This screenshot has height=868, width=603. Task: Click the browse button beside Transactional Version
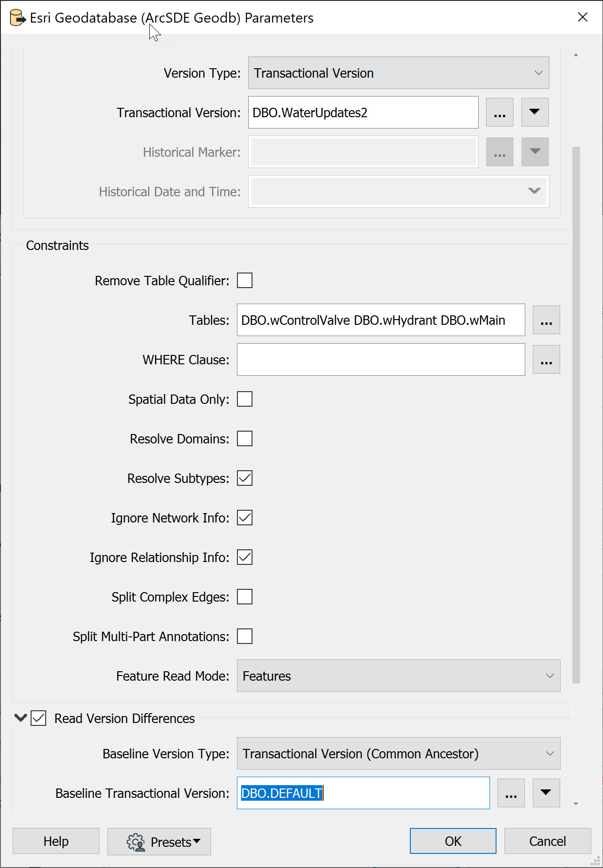499,113
